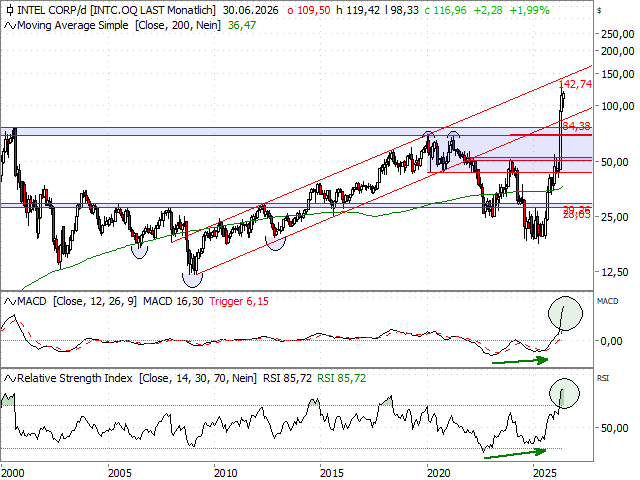Click the 0,00 MACD axis label
Viewport: 640px width, 480px height.
point(611,341)
